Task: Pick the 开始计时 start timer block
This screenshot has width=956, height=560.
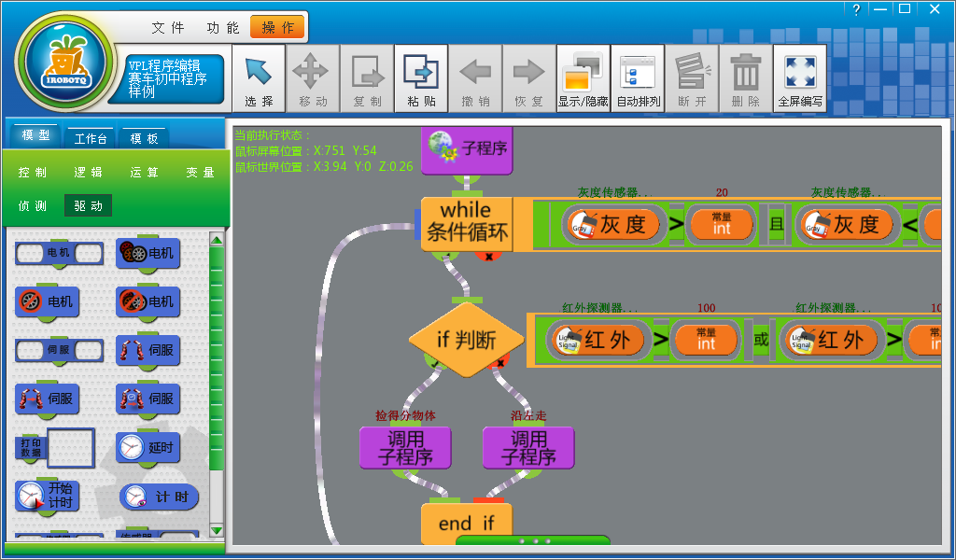Action: (x=49, y=495)
